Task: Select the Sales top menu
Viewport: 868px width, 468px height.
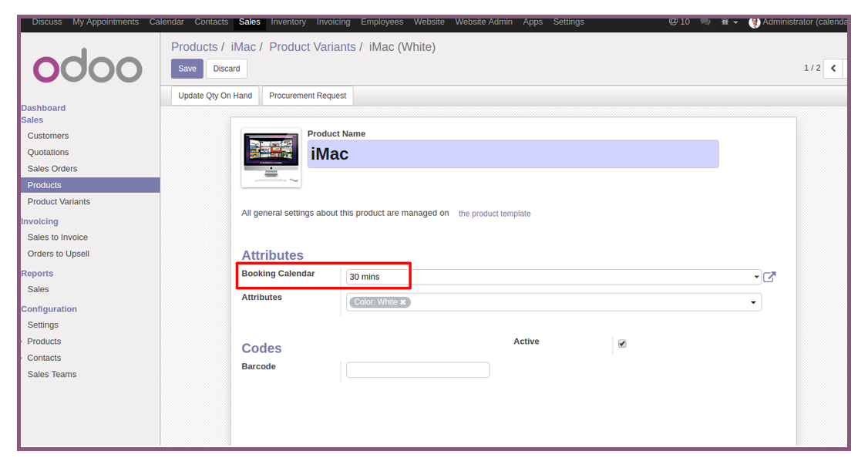Action: [250, 22]
